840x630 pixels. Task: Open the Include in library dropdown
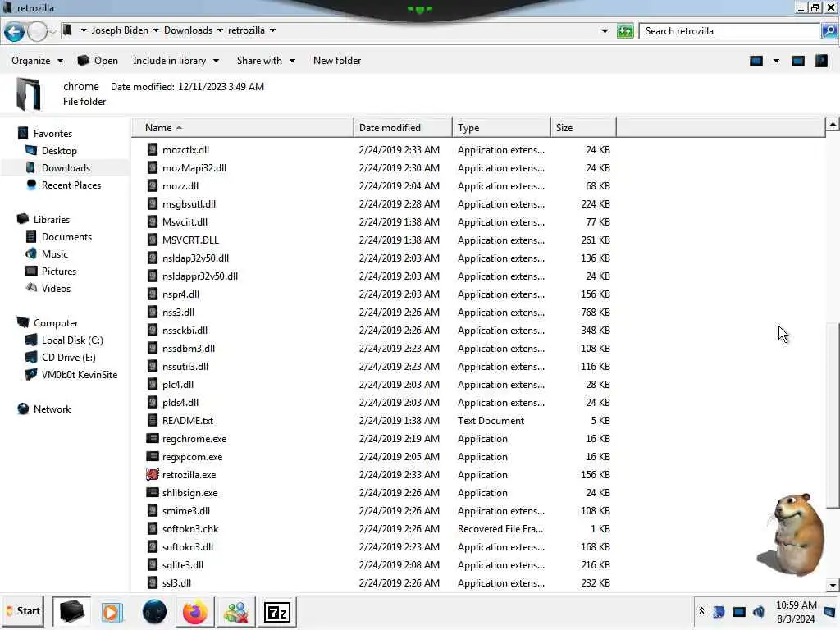coord(176,61)
